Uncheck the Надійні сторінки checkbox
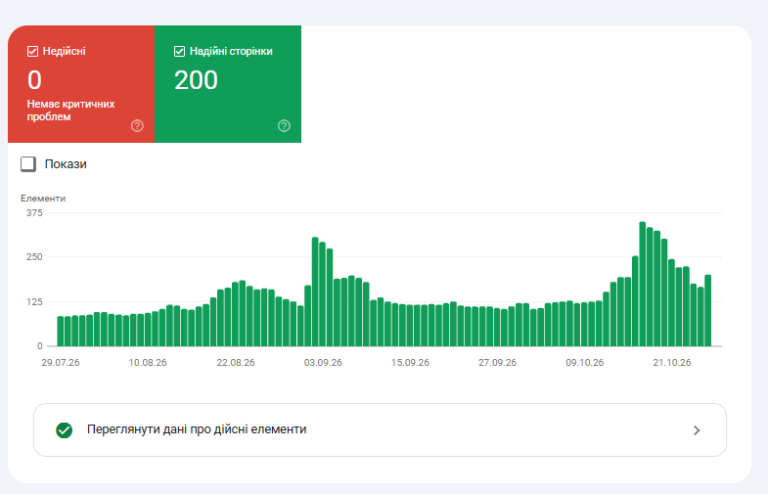The image size is (768, 494). click(x=179, y=51)
